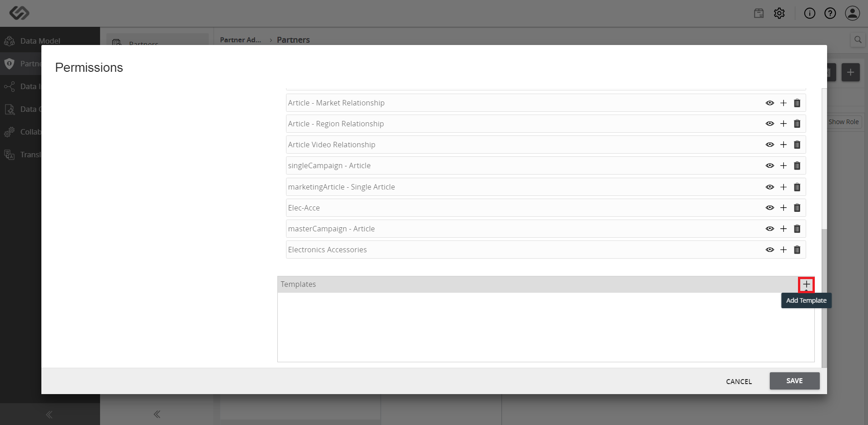868x425 pixels.
Task: Click Partner Ad... breadcrumb link
Action: [241, 40]
